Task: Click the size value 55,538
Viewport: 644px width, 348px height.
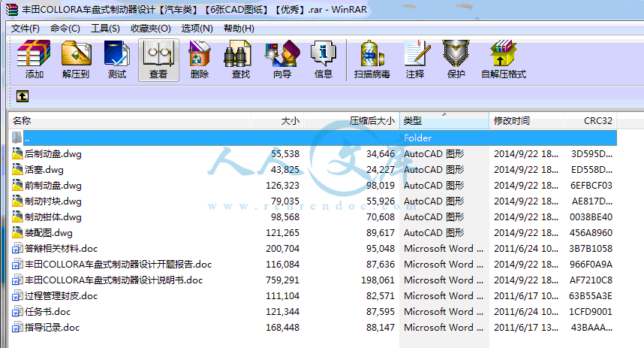Action: pos(285,153)
